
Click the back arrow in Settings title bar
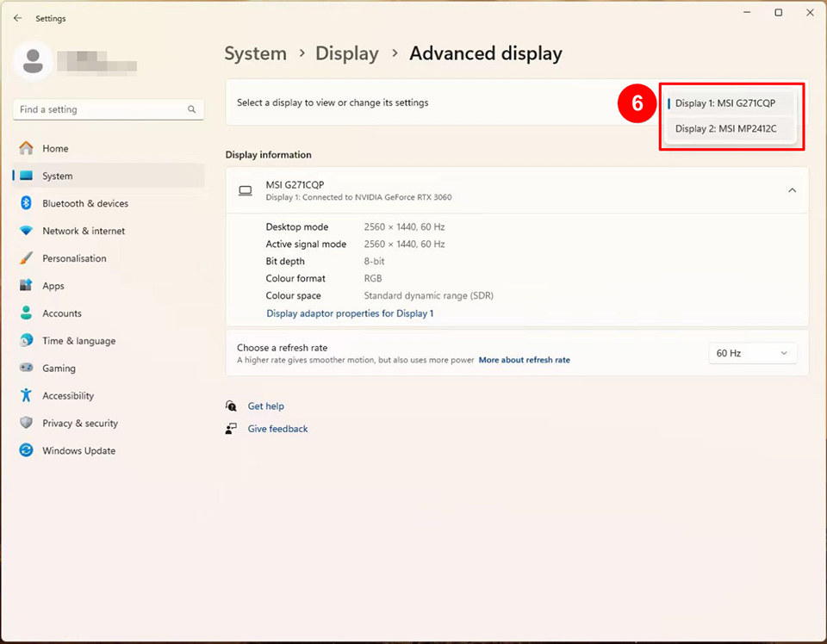[17, 18]
